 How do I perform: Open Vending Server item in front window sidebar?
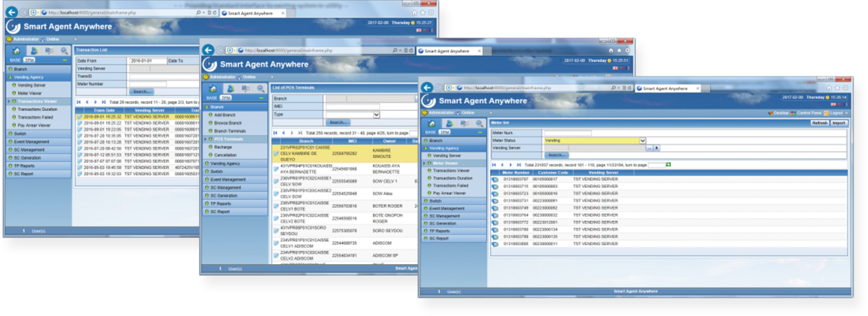(446, 155)
